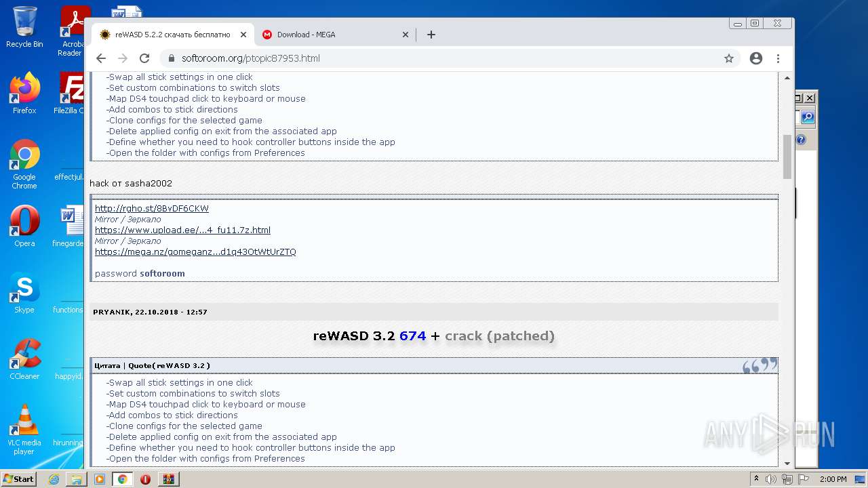
Task: Click the WinRAR taskbar icon
Action: click(169, 479)
